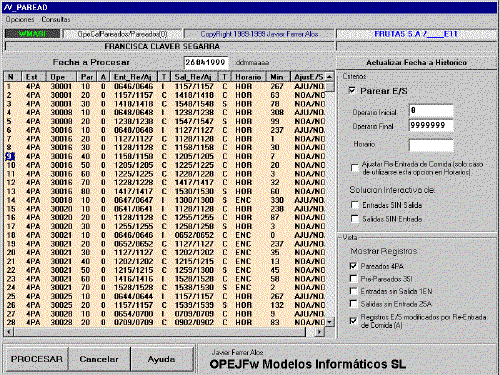500x375 pixels.
Task: Click the Fecha a Procesar date field
Action: pos(206,62)
